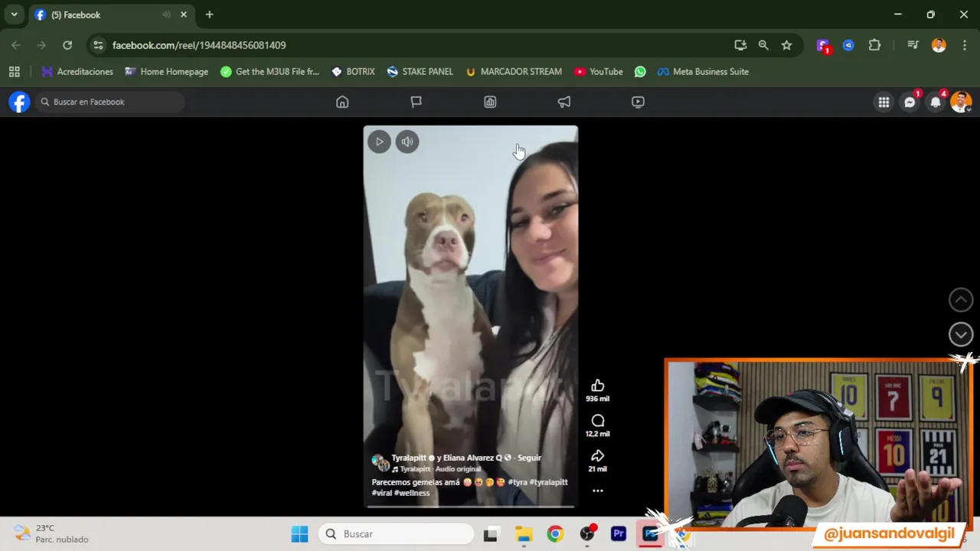Open the purple extension with badge
The image size is (980, 551).
click(x=823, y=46)
